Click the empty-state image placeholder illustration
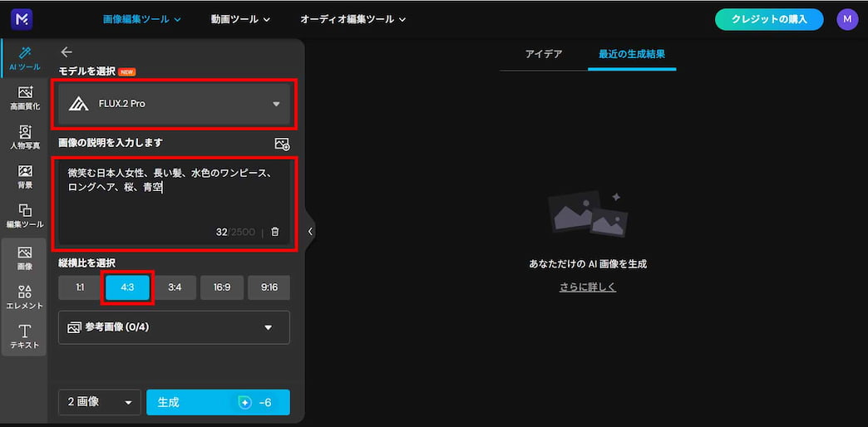 [x=588, y=213]
